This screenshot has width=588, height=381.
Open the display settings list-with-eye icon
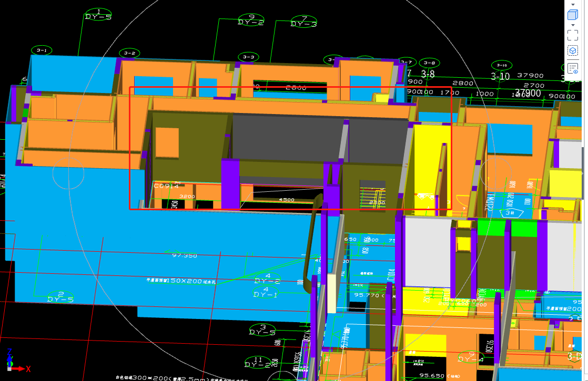pyautogui.click(x=573, y=68)
